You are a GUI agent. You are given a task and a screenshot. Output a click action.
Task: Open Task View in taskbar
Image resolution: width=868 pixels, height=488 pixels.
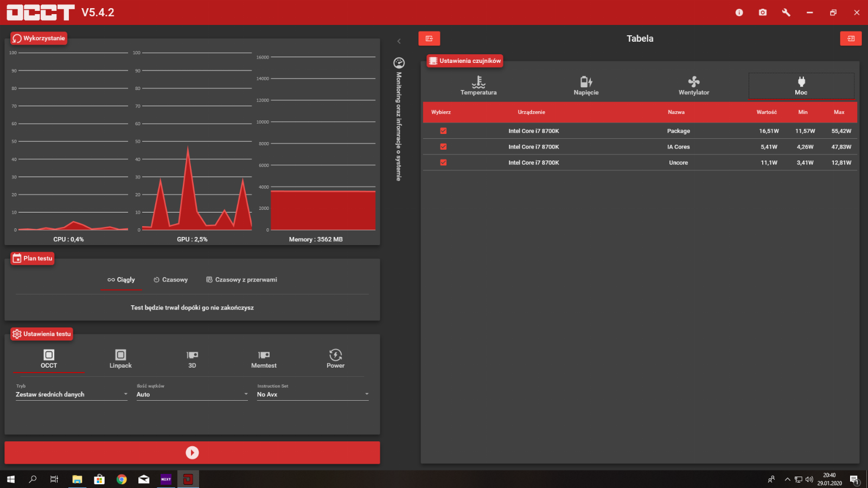click(54, 479)
